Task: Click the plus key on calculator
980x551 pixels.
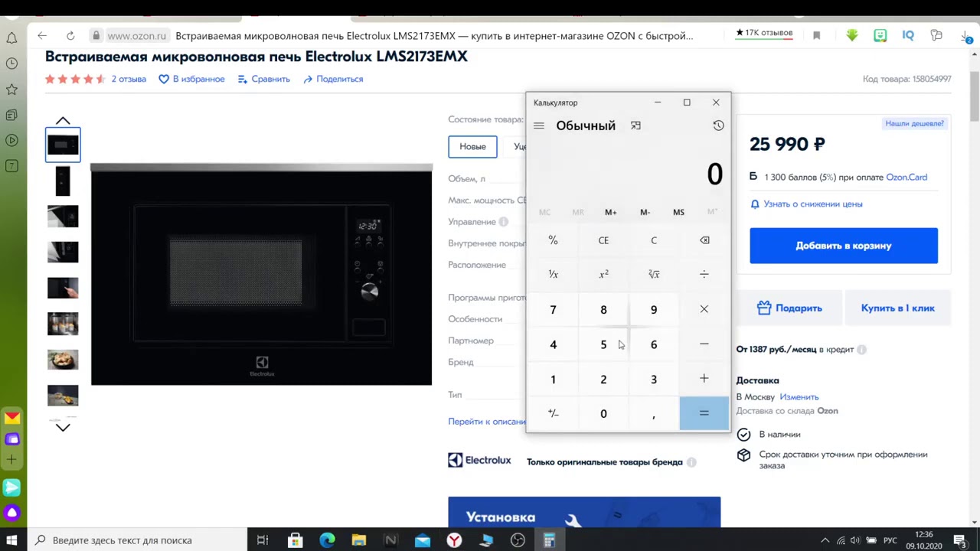Action: (704, 379)
